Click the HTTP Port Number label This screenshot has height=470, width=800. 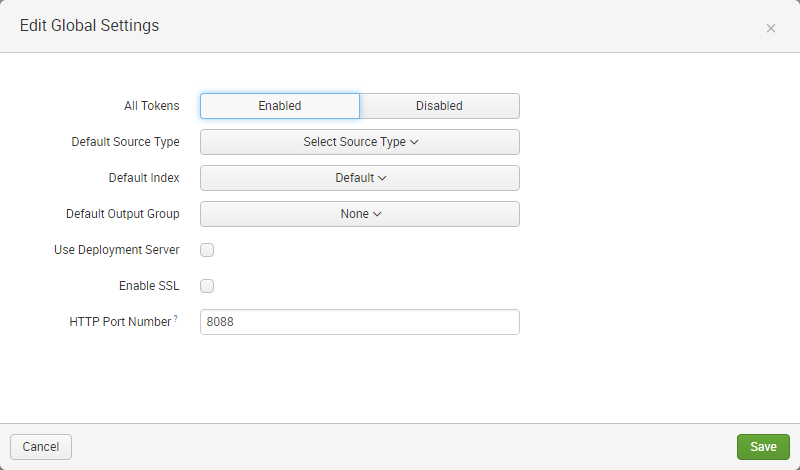[120, 322]
